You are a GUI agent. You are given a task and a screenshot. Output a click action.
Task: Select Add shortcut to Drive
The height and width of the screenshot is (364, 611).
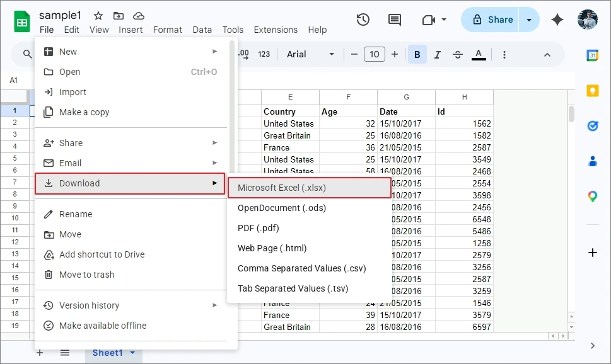[x=131, y=254]
